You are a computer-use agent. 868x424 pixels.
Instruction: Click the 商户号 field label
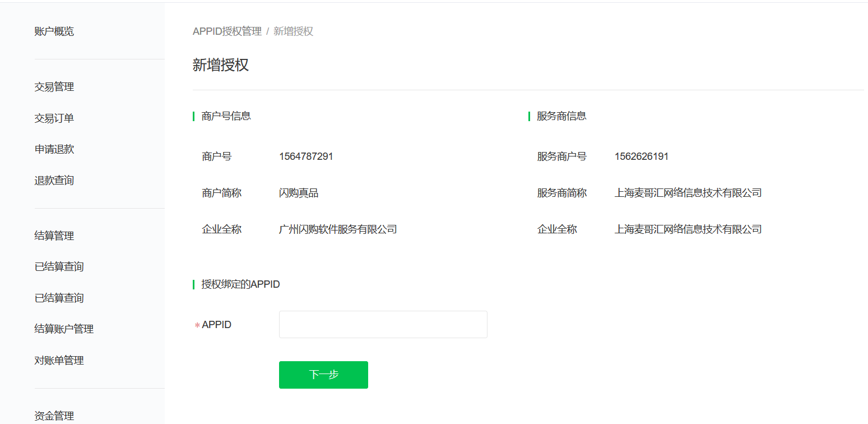[217, 156]
